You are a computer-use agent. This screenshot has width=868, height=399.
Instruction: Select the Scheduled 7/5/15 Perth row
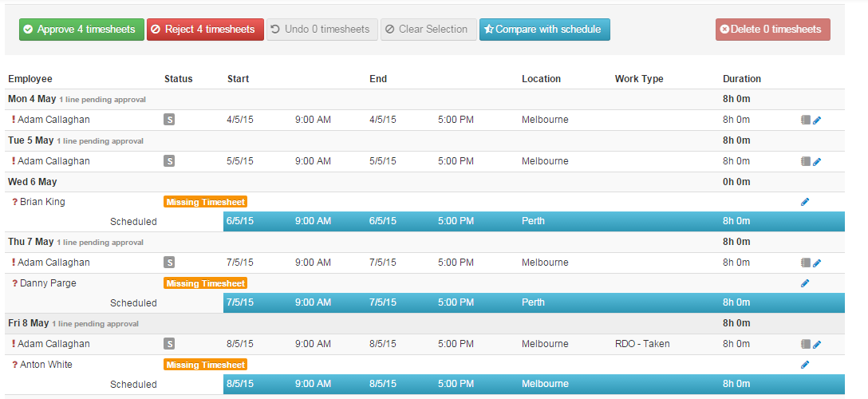533,303
